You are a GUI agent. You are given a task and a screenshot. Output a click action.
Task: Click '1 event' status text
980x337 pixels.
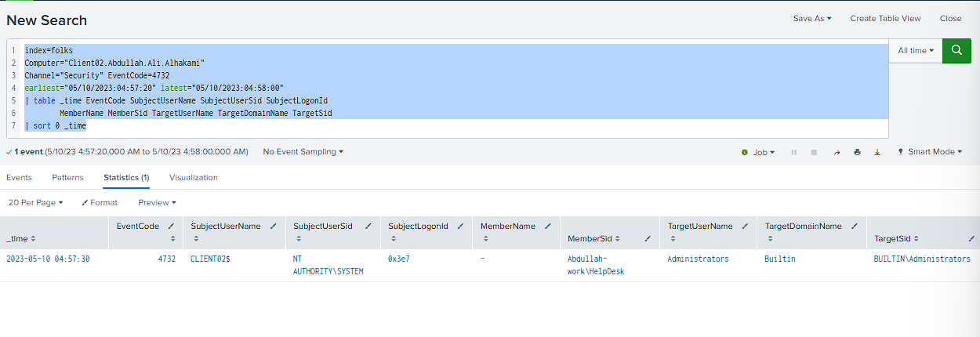[27, 152]
